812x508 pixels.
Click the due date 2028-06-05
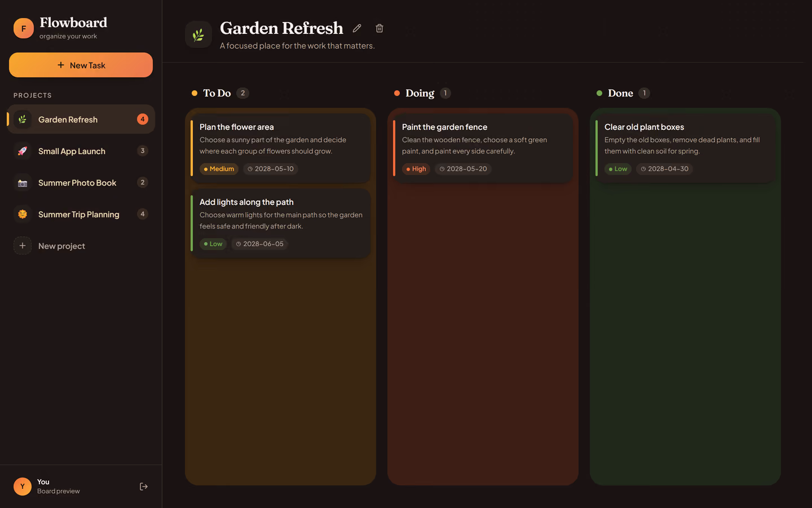click(x=260, y=244)
